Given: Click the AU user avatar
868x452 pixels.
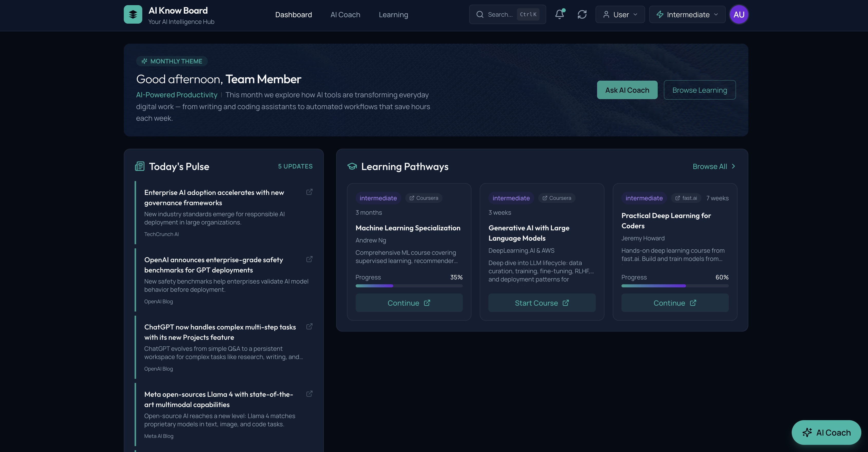Looking at the screenshot, I should pyautogui.click(x=739, y=14).
